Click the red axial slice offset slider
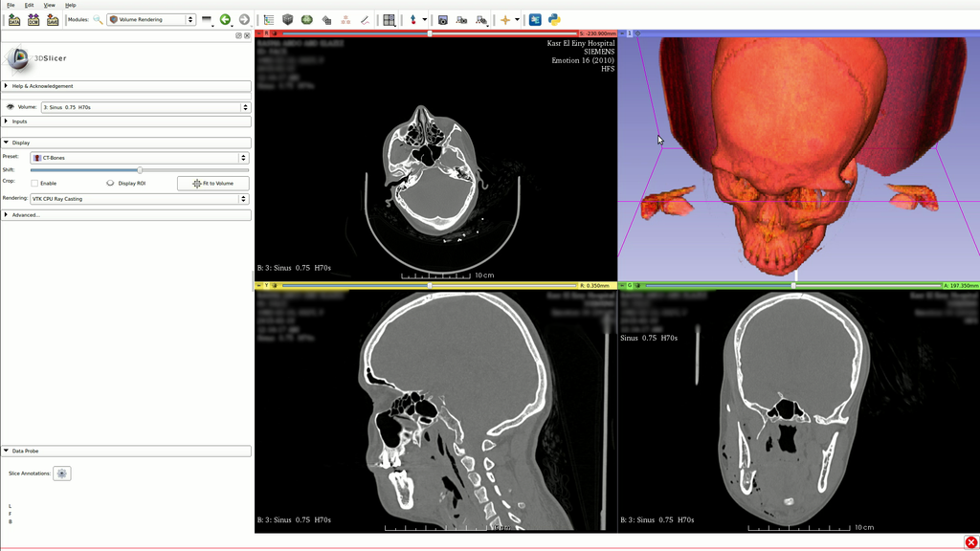The width and height of the screenshot is (980, 551). [430, 33]
